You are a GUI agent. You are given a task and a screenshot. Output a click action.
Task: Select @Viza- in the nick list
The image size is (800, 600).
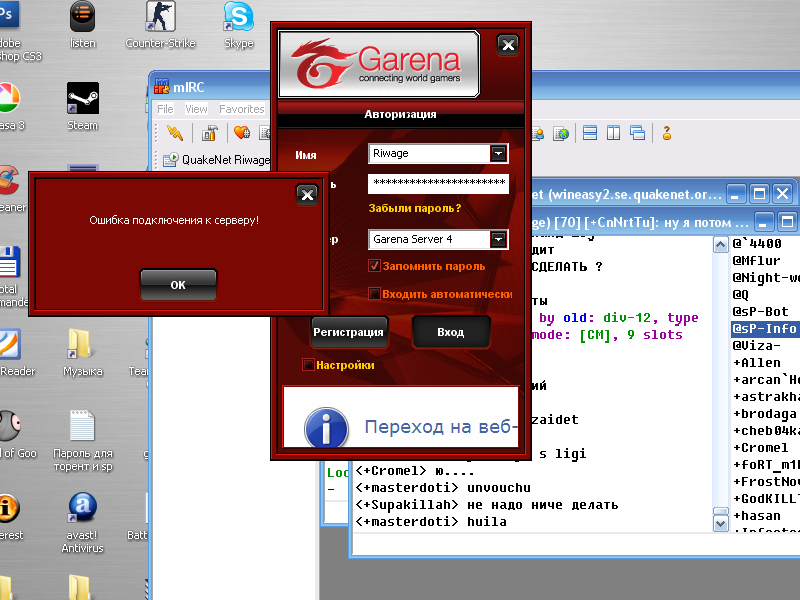[x=756, y=345]
